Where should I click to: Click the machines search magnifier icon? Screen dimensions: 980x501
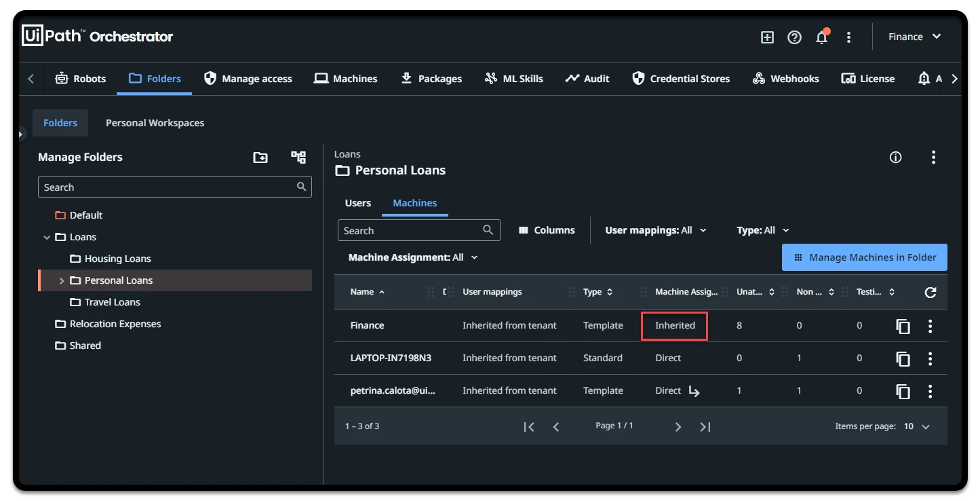(x=488, y=230)
